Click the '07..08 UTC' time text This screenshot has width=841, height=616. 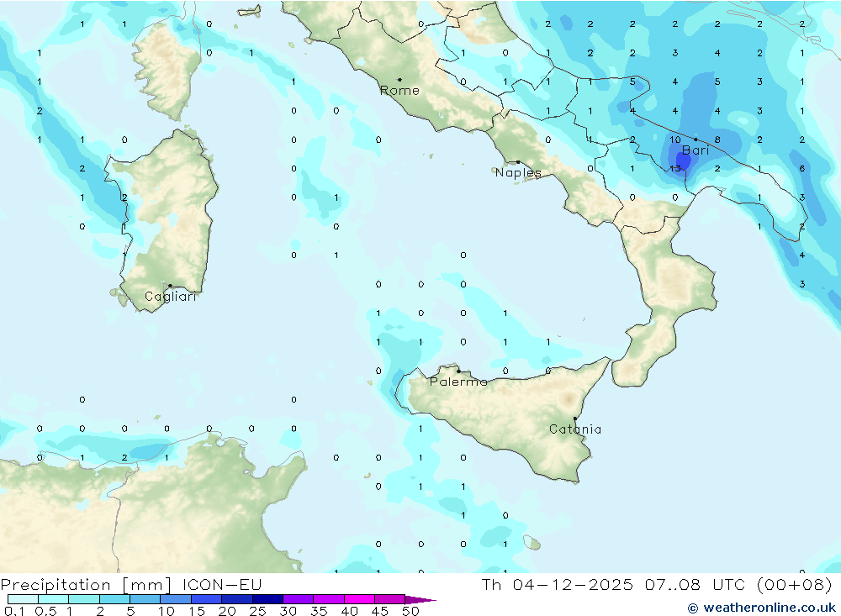(696, 584)
